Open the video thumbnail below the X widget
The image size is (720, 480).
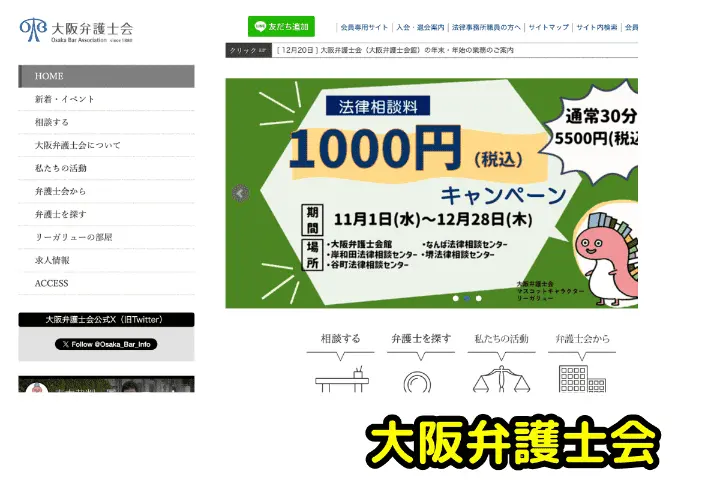click(106, 384)
